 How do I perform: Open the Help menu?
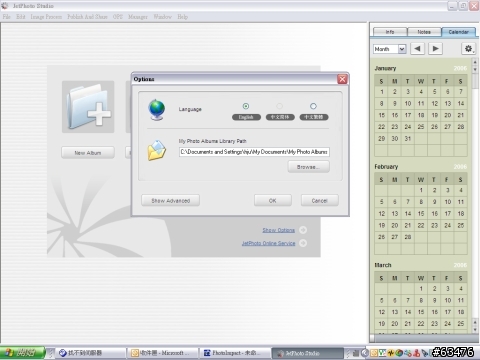[x=182, y=17]
